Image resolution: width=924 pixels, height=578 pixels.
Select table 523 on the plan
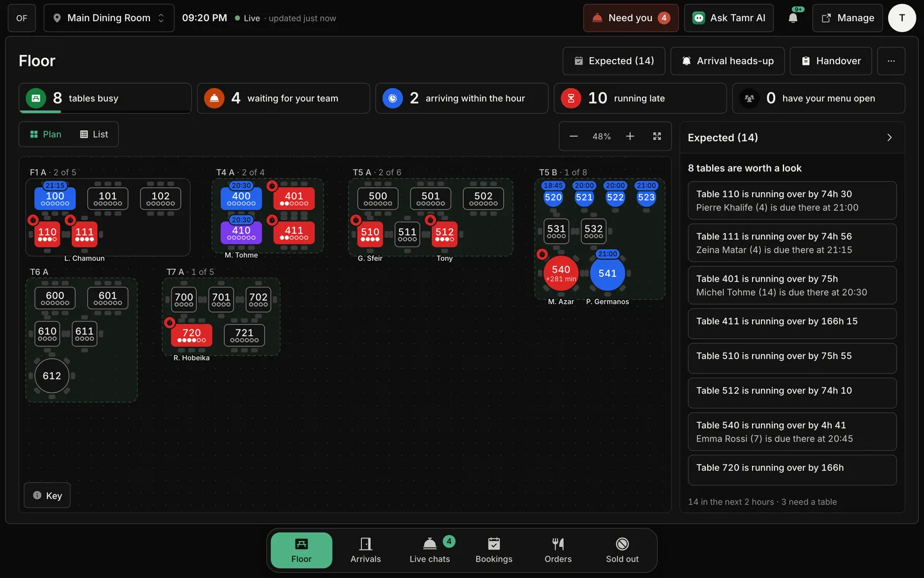click(646, 198)
